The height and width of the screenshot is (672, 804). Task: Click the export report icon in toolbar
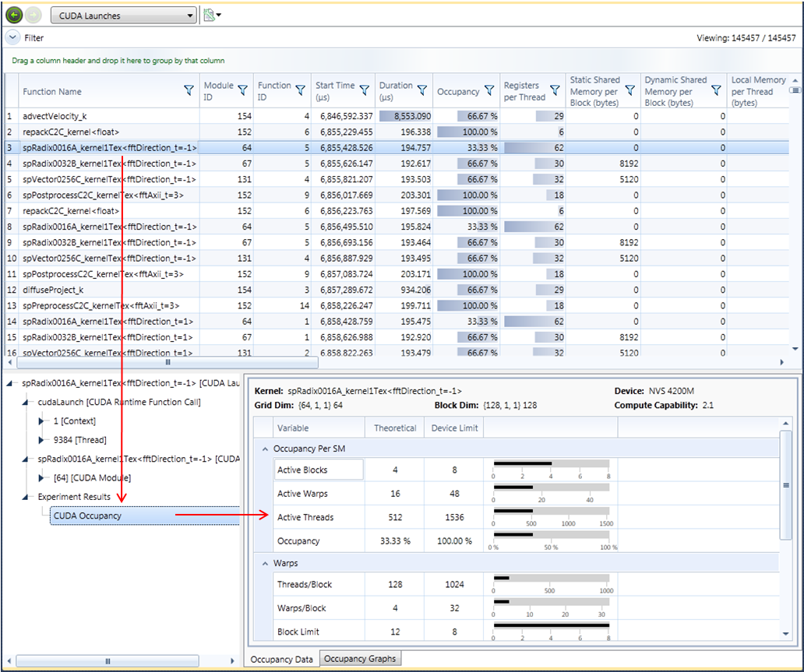pyautogui.click(x=209, y=15)
